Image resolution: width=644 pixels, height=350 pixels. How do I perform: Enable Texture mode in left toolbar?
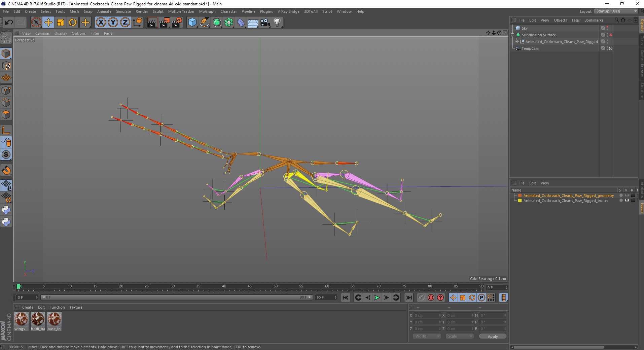pyautogui.click(x=6, y=66)
